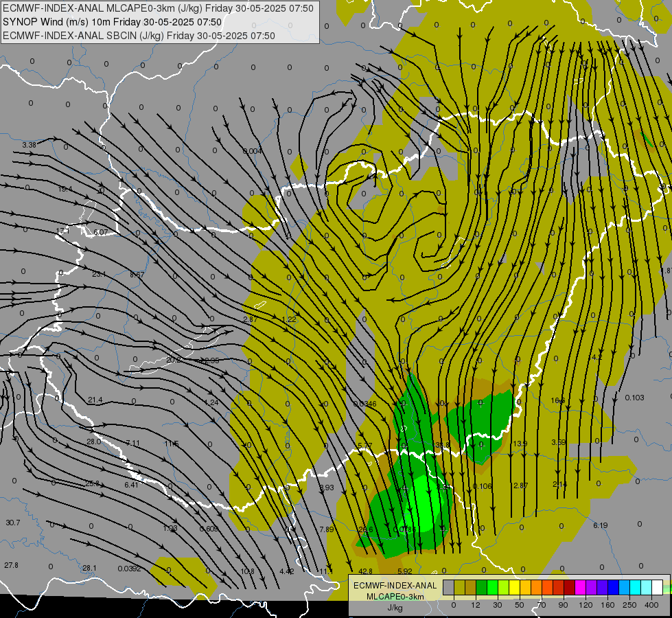Click the 'ECMWF-INDEX-ANAL MLCAPE0-3km' title line

158,8
